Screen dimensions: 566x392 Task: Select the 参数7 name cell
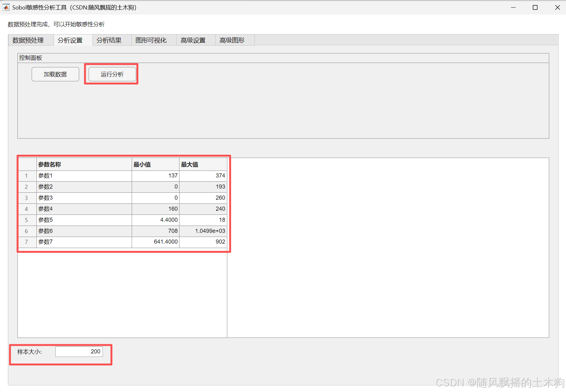[84, 242]
